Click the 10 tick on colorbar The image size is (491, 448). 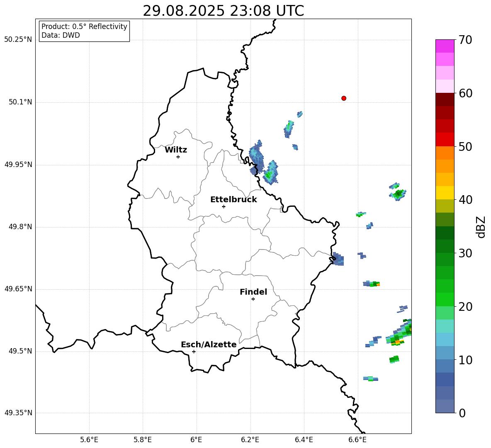pyautogui.click(x=465, y=360)
